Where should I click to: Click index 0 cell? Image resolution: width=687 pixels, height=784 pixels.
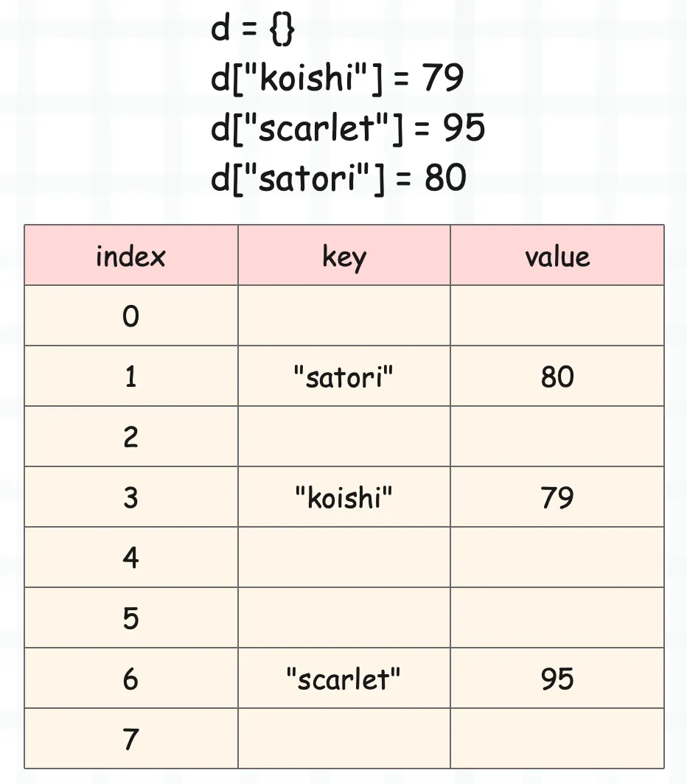pyautogui.click(x=131, y=315)
